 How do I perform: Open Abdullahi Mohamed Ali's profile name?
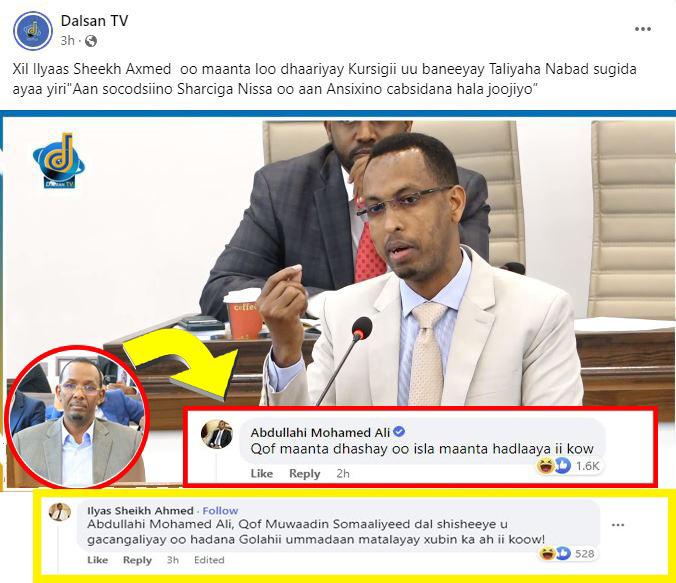(x=320, y=432)
